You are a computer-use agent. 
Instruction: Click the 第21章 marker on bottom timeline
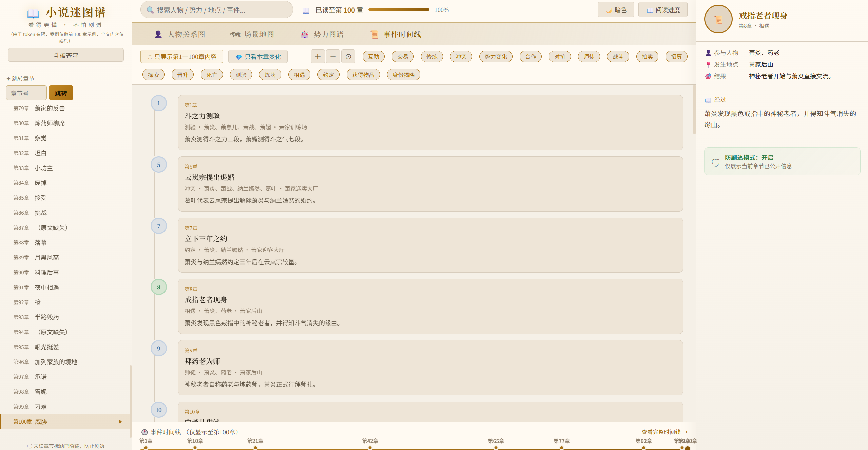pos(255,447)
